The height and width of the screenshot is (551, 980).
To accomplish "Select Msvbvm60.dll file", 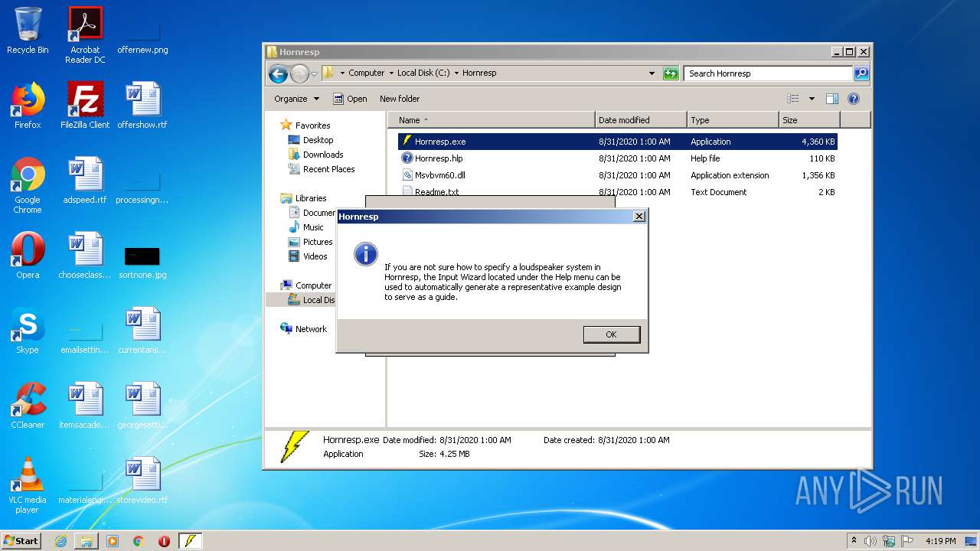I will (617, 175).
